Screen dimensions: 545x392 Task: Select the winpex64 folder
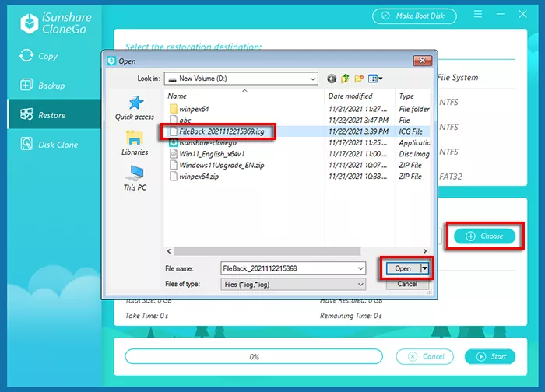point(194,109)
